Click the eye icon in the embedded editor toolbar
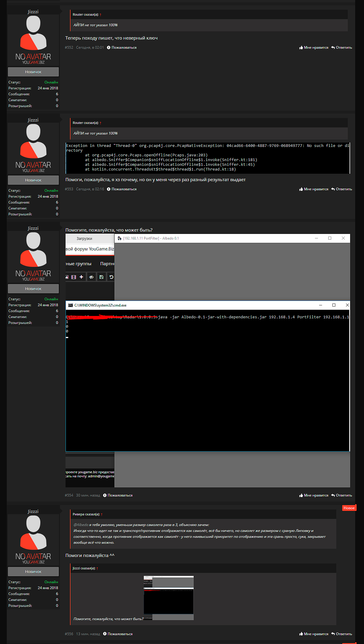364x644 pixels. [x=91, y=277]
